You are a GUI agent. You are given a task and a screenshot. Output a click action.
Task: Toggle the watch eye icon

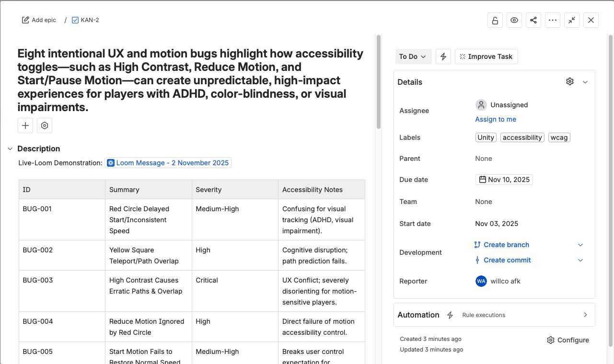point(514,20)
